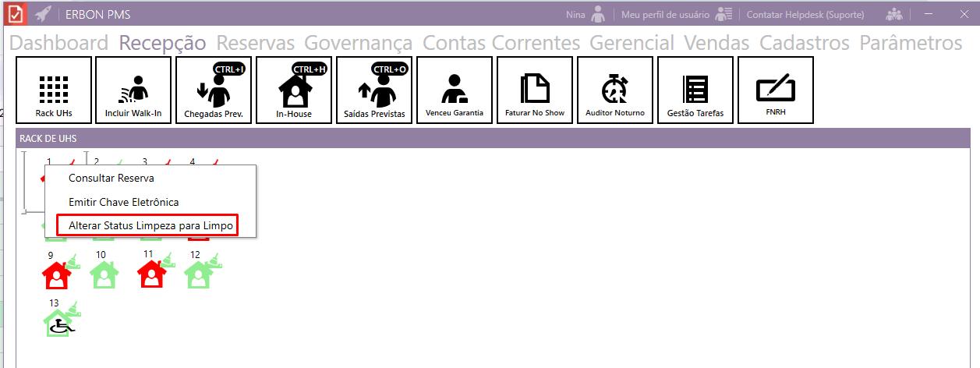Open the In-House guests view
The image size is (980, 368).
click(294, 90)
